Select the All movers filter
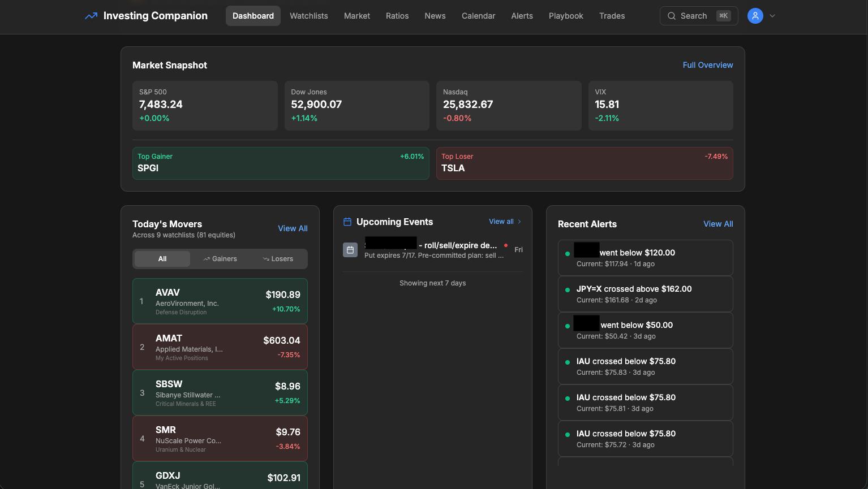 click(162, 259)
